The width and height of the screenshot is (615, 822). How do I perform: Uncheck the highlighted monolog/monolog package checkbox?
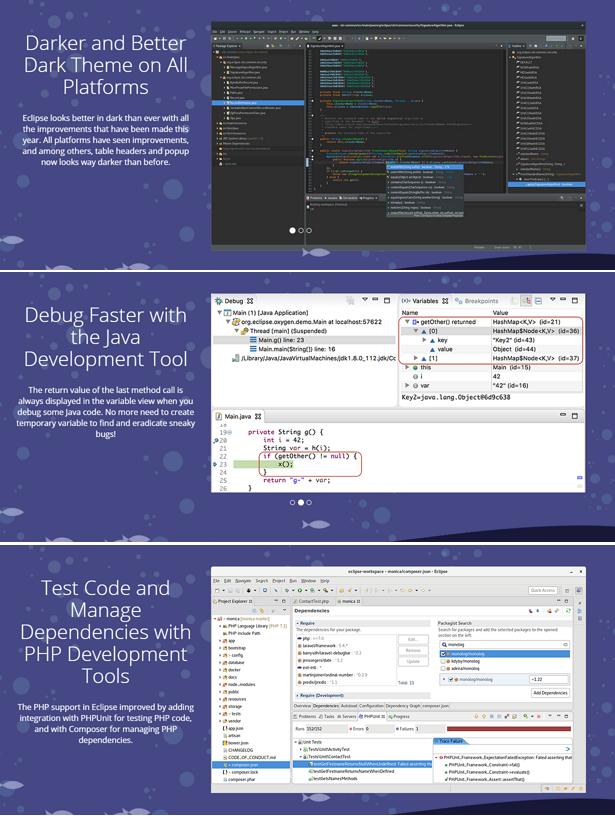443,654
